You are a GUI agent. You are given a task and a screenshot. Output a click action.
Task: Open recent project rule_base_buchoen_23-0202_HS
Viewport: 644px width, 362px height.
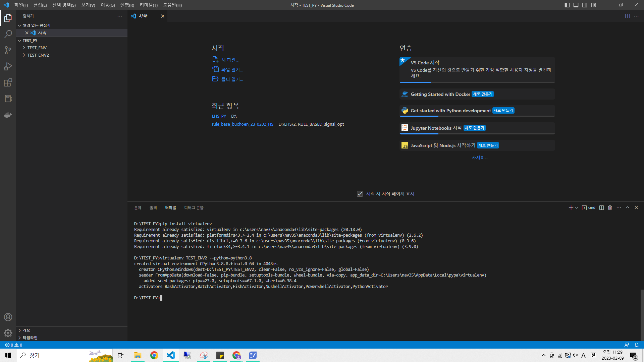click(x=243, y=124)
